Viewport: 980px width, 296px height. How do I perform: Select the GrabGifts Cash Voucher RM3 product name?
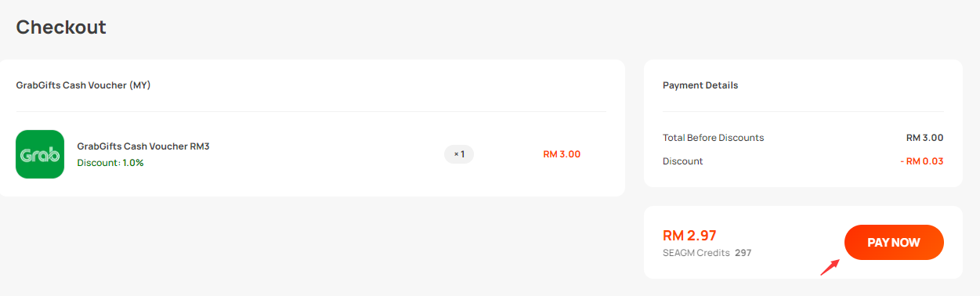(x=143, y=146)
